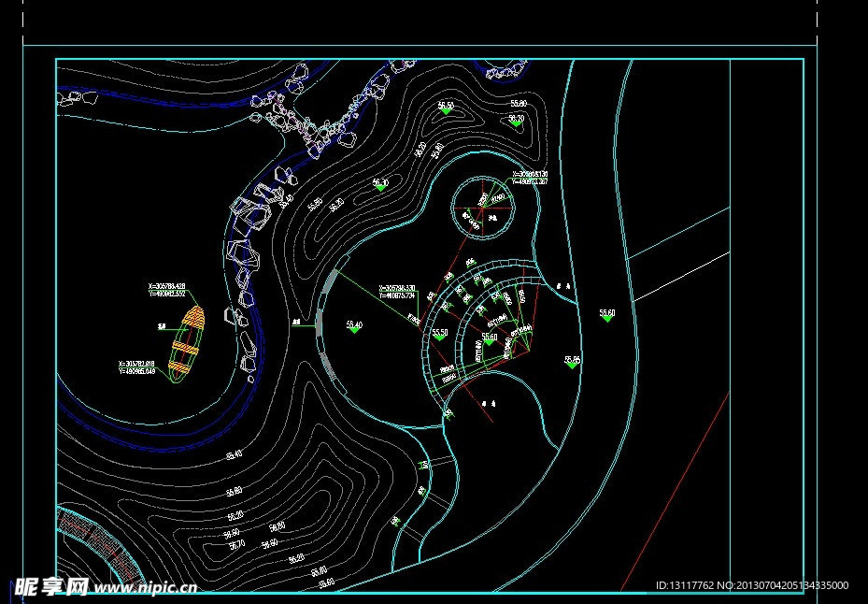Select the small circular platform with red crosshairs

point(483,209)
